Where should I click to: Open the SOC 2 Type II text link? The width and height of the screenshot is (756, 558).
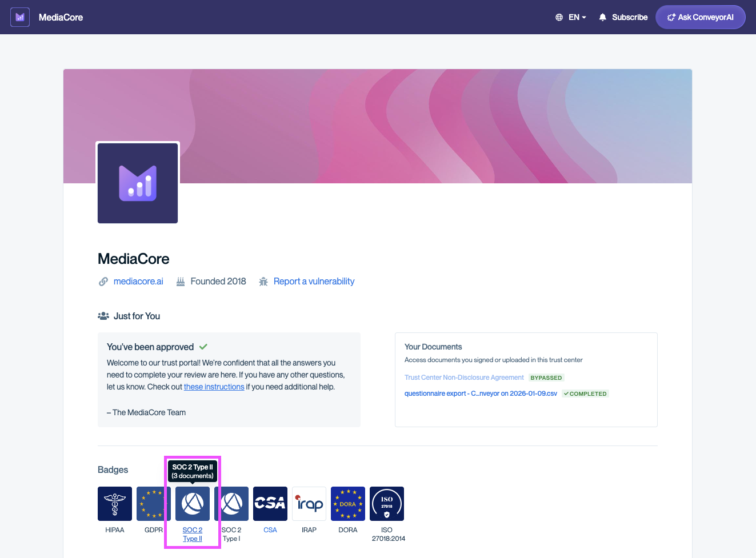click(193, 534)
